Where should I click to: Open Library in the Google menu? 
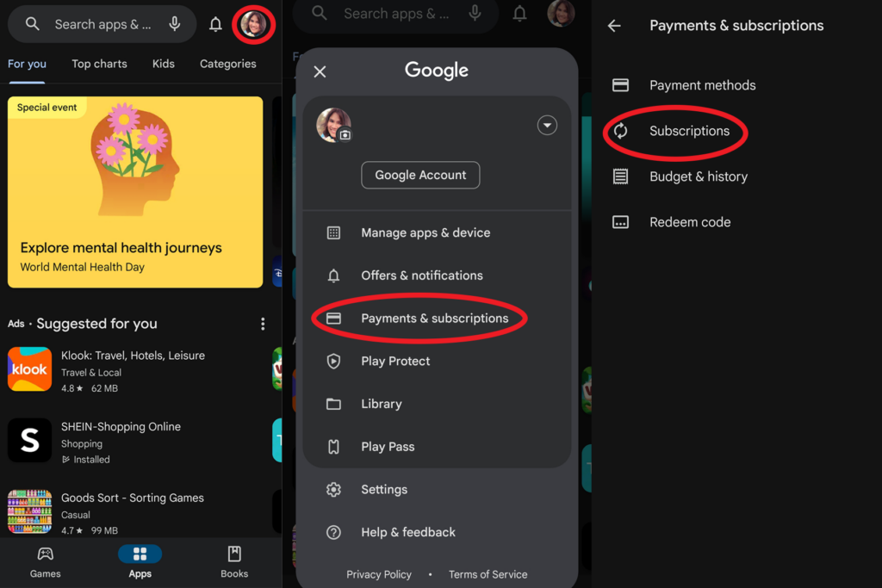tap(381, 404)
